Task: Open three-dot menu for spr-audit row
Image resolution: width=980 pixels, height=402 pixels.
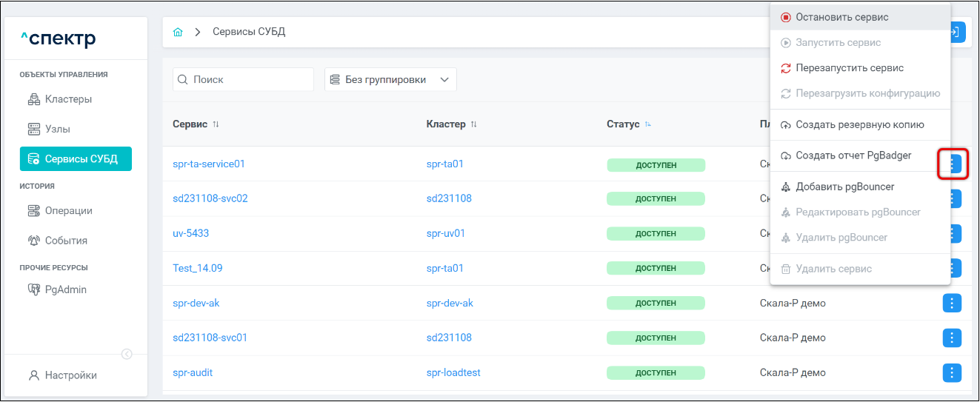Action: [952, 372]
